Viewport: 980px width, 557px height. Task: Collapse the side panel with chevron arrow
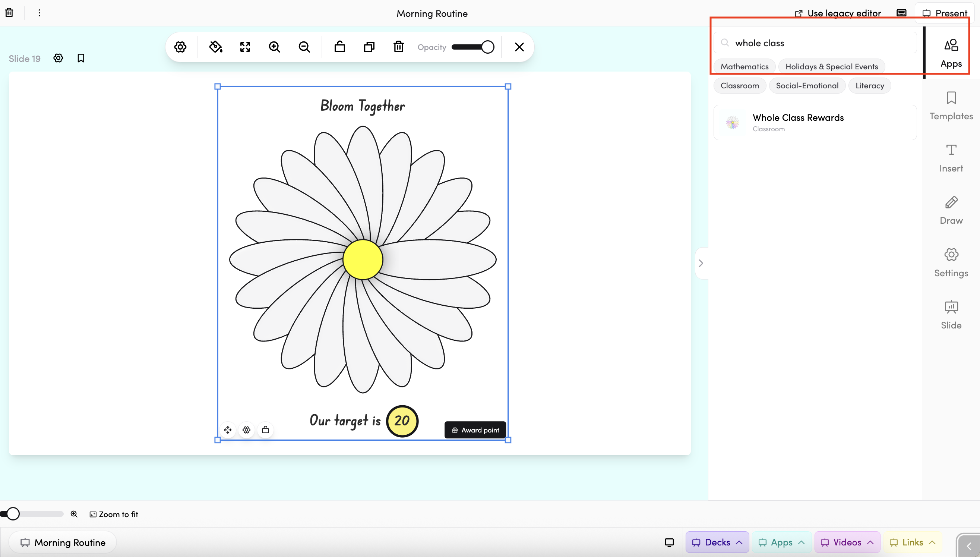(x=701, y=263)
